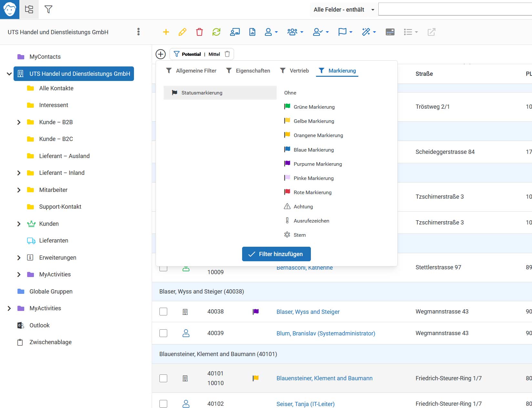Click the yellow plus add-contact icon
The image size is (532, 408).
pos(166,32)
